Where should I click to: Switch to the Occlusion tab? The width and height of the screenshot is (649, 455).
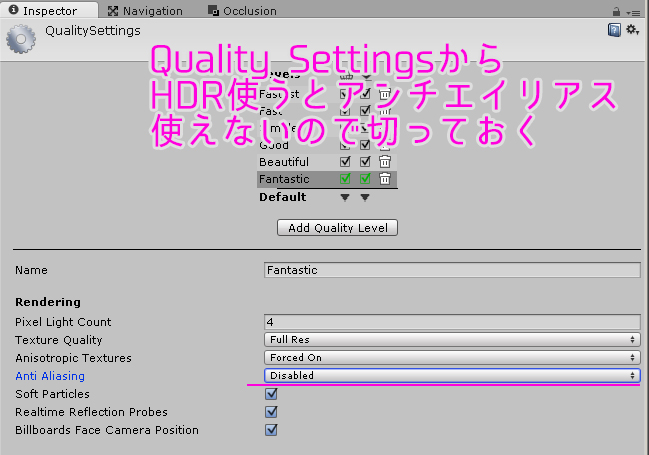click(243, 11)
